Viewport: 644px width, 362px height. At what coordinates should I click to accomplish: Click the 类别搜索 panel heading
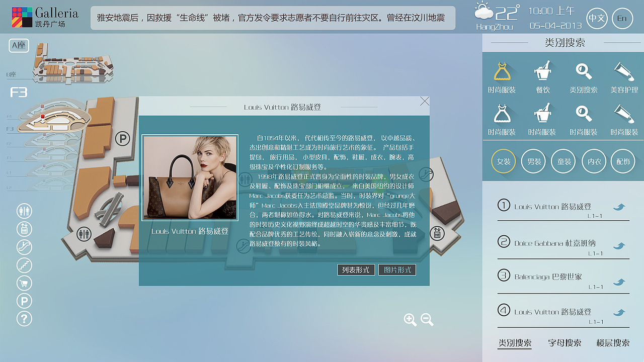pyautogui.click(x=565, y=43)
